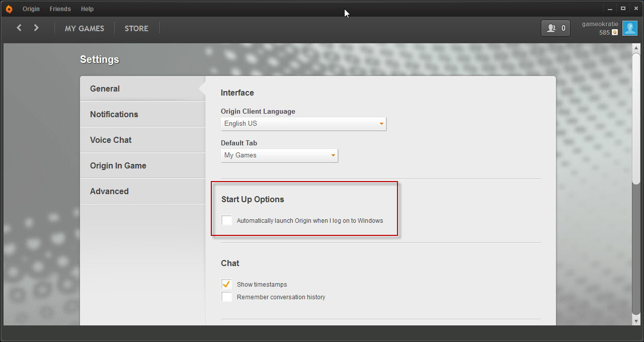Click the Origin logo icon
The image size is (644, 342).
coord(9,9)
